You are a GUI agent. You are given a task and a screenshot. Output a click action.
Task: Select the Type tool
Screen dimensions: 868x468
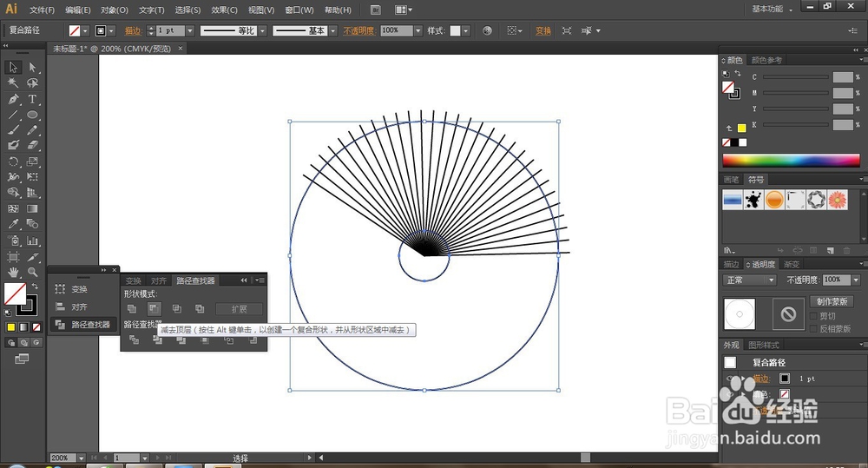click(32, 99)
